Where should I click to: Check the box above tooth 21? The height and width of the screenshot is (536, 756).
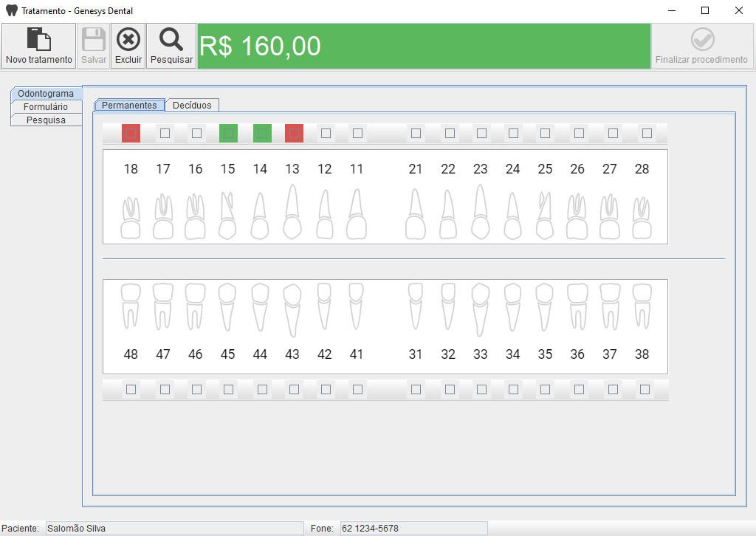[x=416, y=134]
